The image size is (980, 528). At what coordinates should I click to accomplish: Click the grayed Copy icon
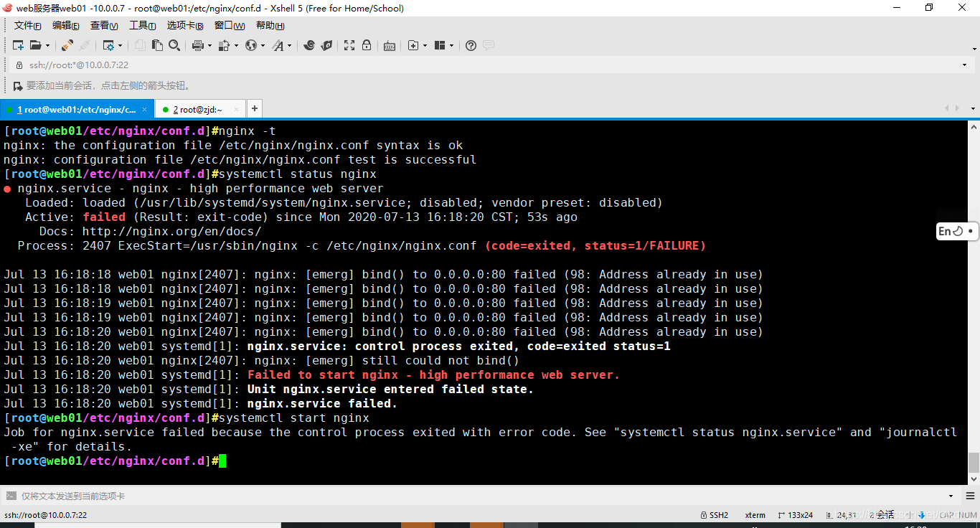pos(140,45)
